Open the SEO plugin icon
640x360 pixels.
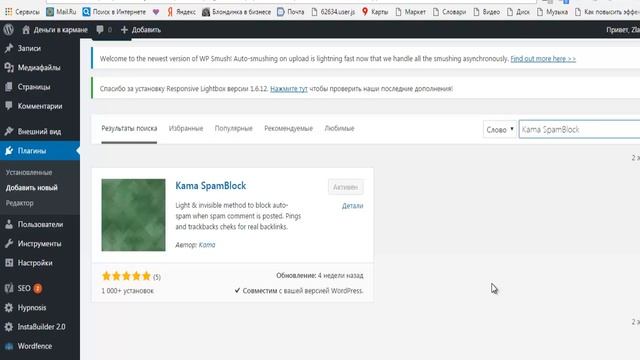(9, 288)
